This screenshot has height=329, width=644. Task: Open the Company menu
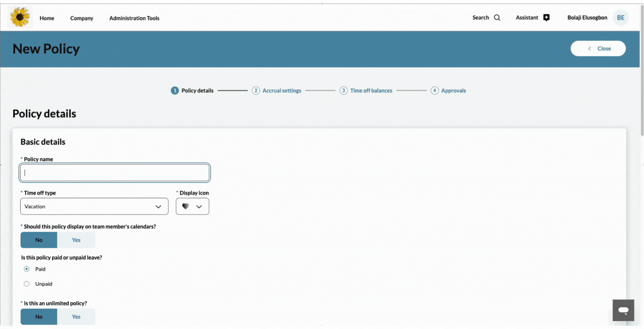tap(82, 18)
